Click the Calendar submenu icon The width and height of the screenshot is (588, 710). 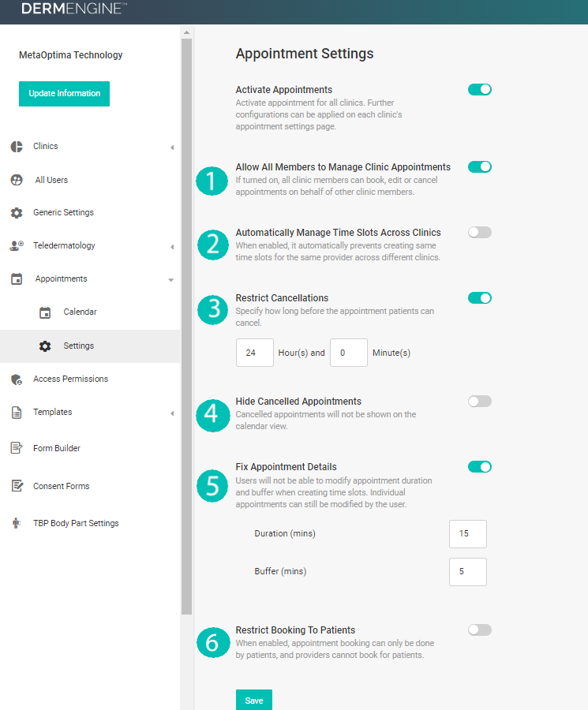(x=45, y=312)
